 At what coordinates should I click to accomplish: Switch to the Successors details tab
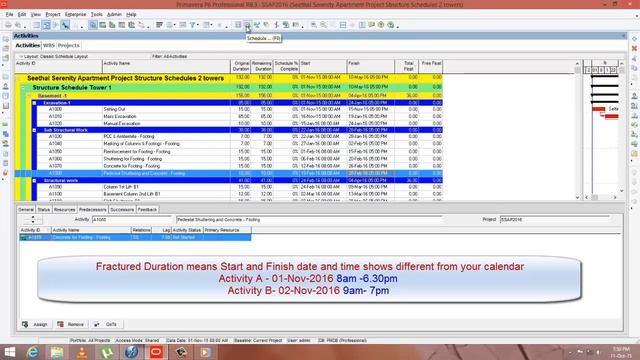(122, 209)
